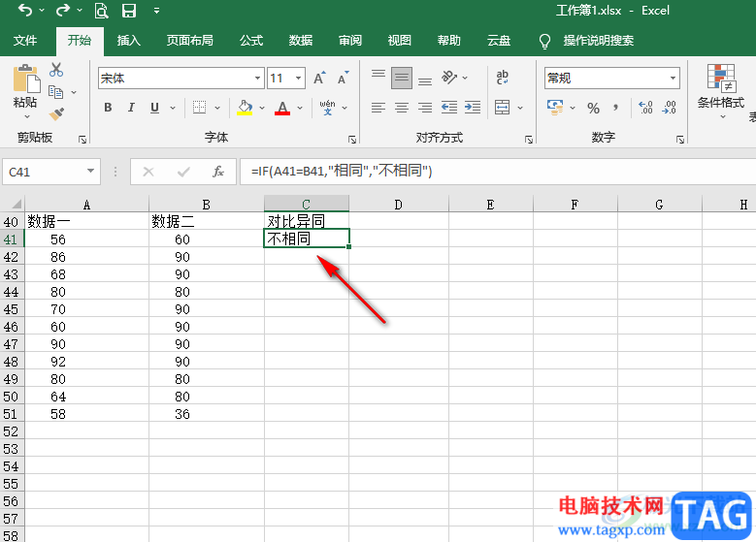This screenshot has width=756, height=542.
Task: Click the Merge and Center icon
Action: 502,108
